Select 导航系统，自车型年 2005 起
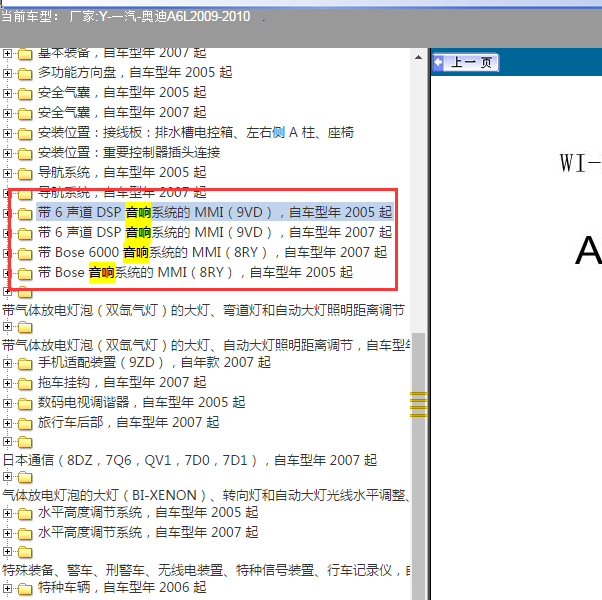602x600 pixels. [x=122, y=173]
